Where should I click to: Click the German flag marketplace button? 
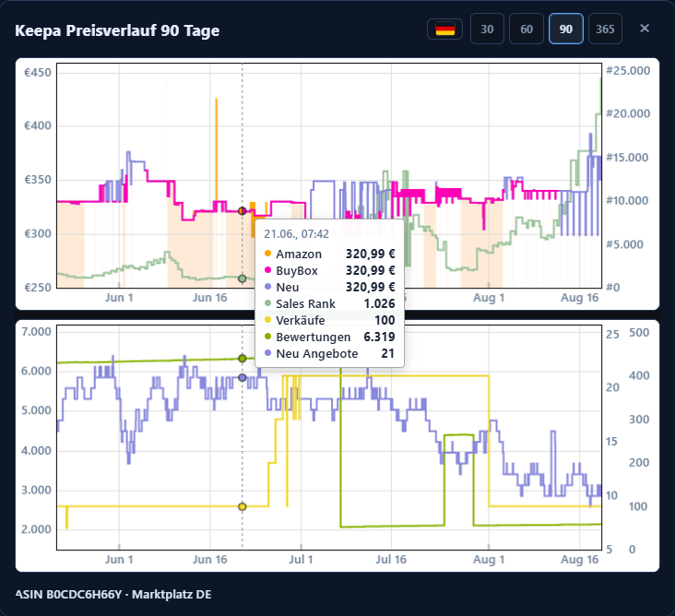pos(445,30)
